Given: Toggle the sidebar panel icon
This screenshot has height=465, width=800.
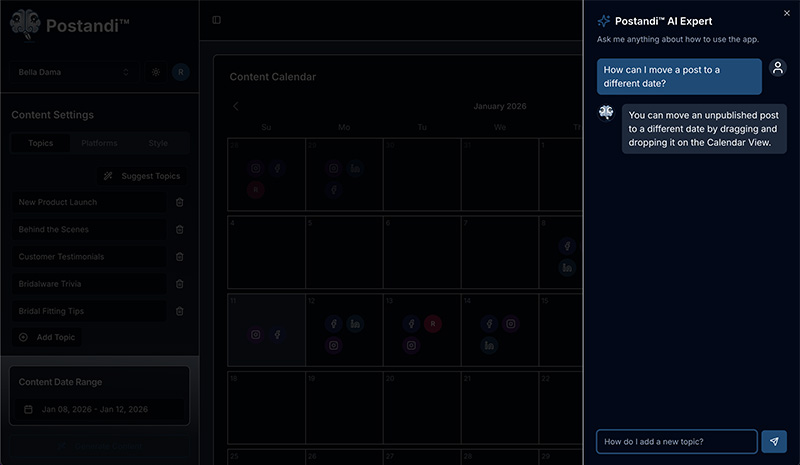Looking at the screenshot, I should click(217, 20).
